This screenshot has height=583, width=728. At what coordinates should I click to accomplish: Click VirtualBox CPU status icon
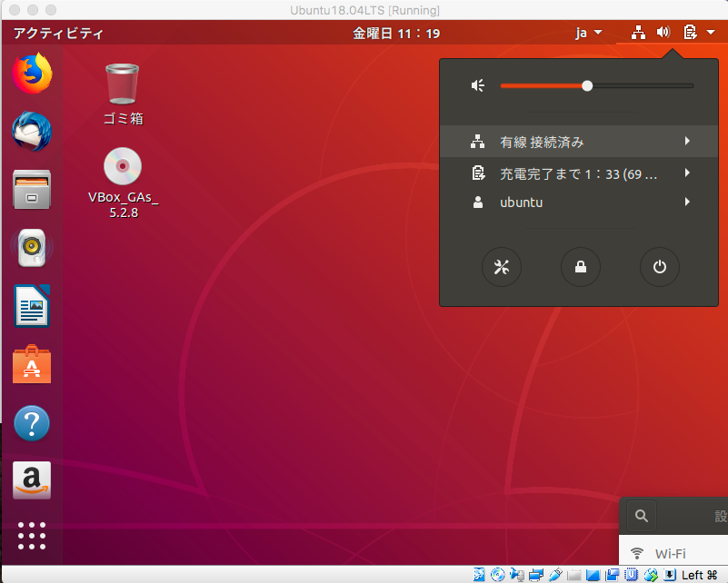(x=632, y=574)
